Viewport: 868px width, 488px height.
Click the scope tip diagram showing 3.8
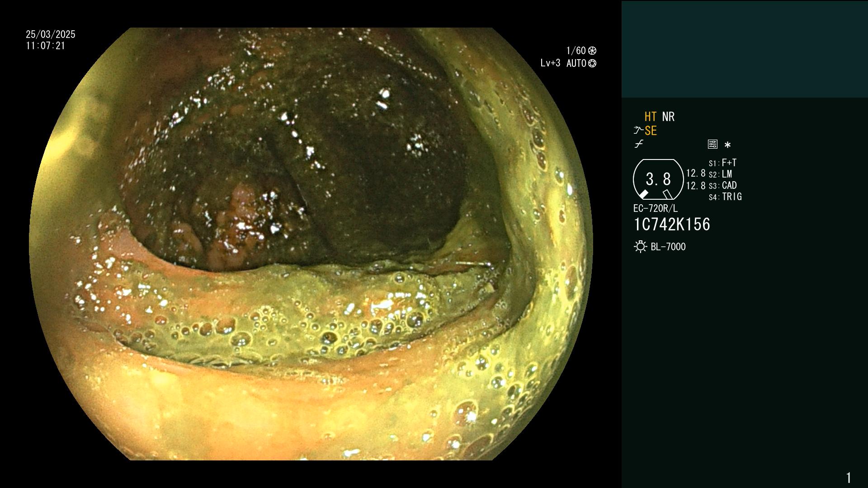coord(658,179)
